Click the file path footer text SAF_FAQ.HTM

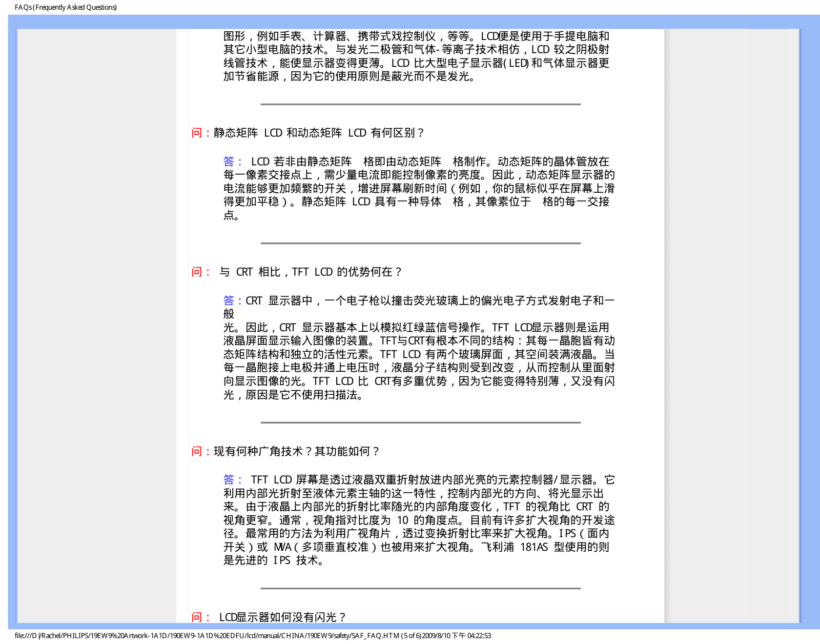point(253,636)
